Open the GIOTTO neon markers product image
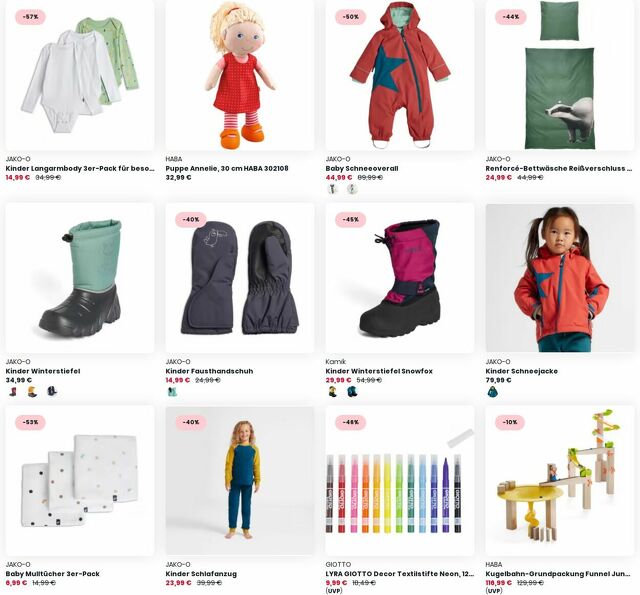 [400, 480]
